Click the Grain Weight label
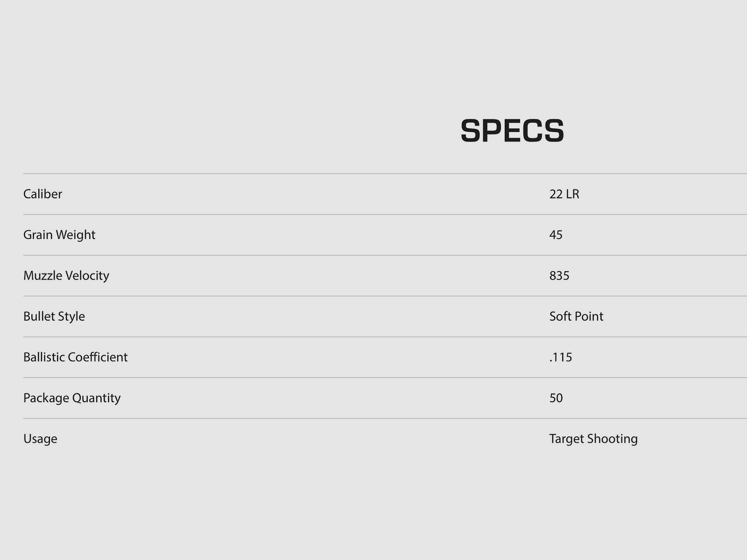The image size is (747, 560). (59, 235)
